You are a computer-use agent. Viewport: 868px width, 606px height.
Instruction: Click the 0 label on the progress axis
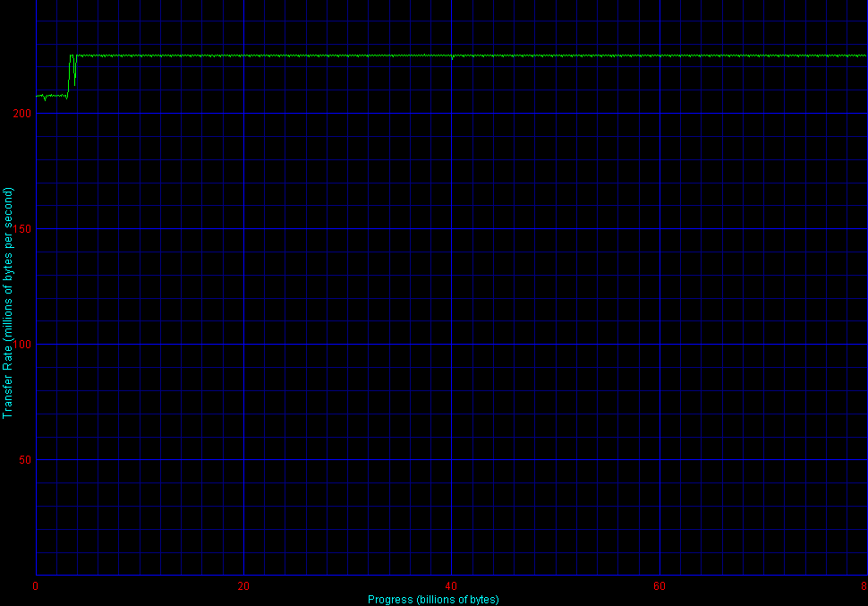(36, 586)
